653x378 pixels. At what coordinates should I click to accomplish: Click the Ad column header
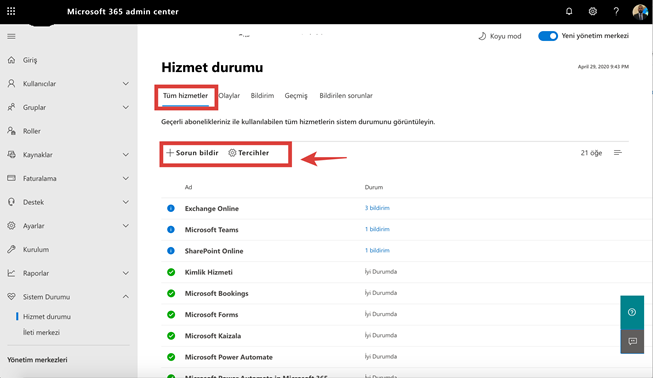189,187
